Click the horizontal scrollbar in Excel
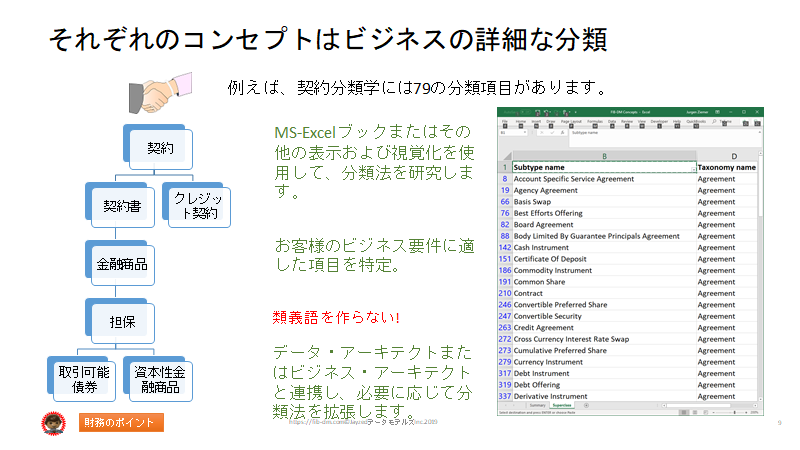Viewport: 800px width, 450px height. pyautogui.click(x=698, y=405)
